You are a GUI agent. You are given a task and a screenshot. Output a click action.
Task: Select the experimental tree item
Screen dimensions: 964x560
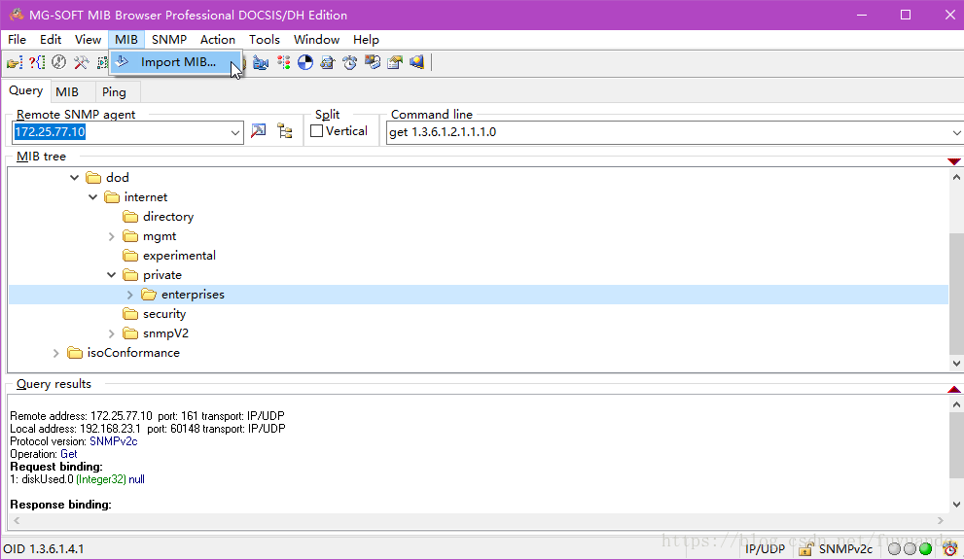pos(179,256)
